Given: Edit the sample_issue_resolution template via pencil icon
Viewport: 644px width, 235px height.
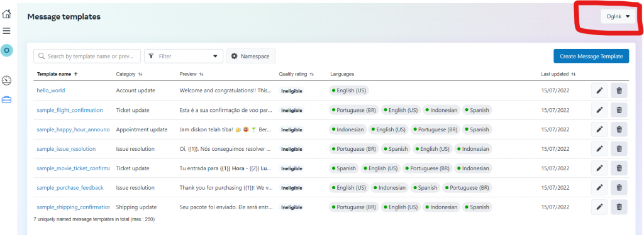Looking at the screenshot, I should click(x=599, y=149).
